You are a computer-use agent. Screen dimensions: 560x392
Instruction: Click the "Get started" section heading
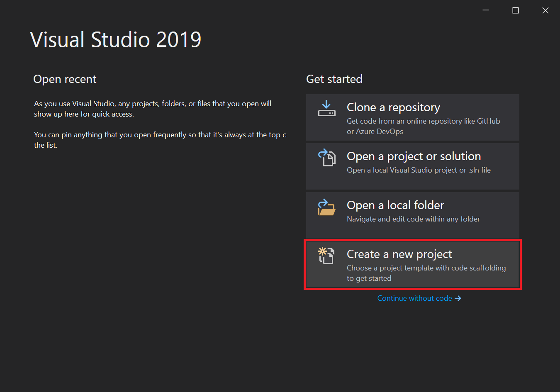tap(334, 79)
